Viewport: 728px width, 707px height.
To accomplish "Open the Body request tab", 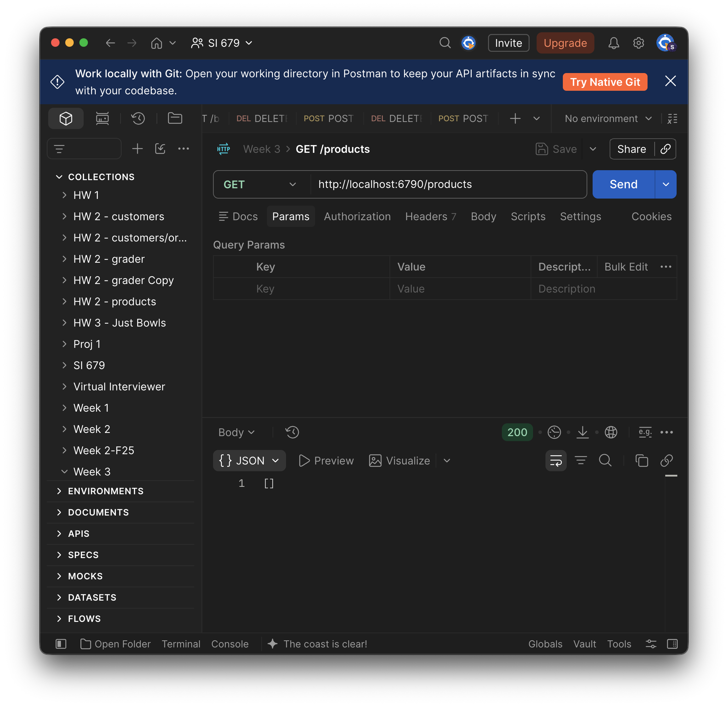I will [483, 216].
